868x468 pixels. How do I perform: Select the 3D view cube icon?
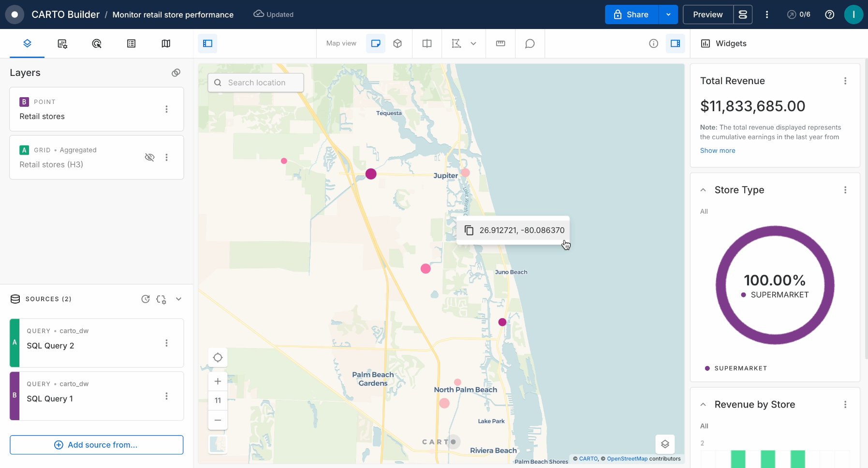point(397,44)
